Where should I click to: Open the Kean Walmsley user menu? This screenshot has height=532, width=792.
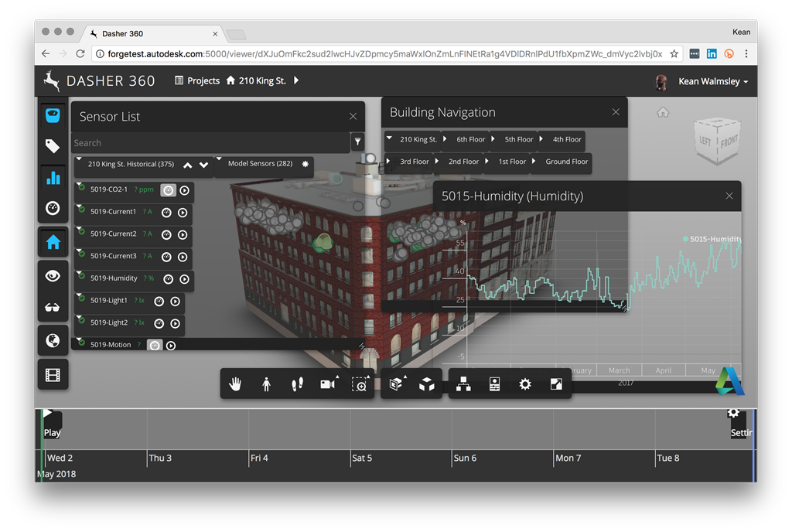pos(712,81)
